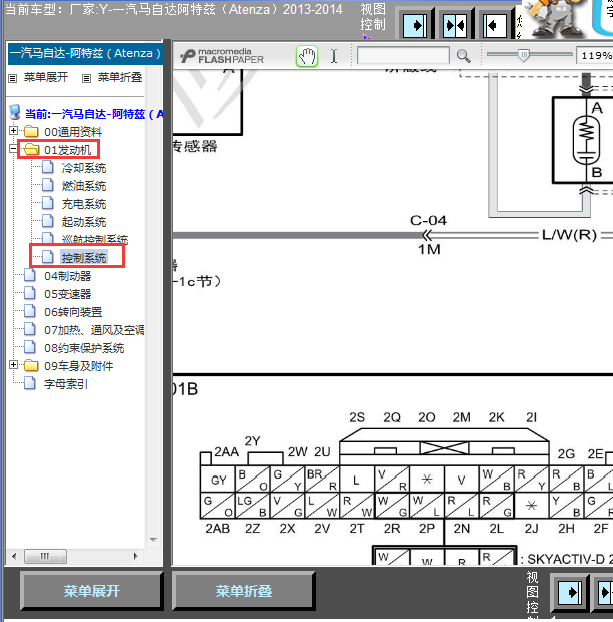Click the page icon of 燃油系统
Screen dimensions: 613x622
48,185
